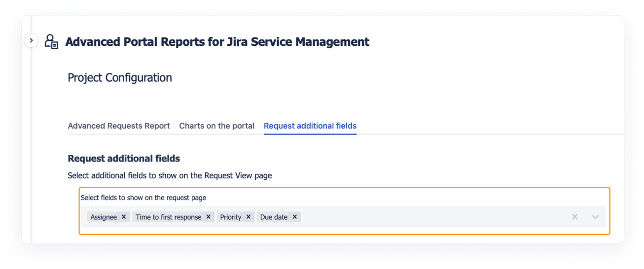Viewport: 644px width, 269px height.
Task: Open the fields dropdown with chevron arrow
Action: click(595, 217)
